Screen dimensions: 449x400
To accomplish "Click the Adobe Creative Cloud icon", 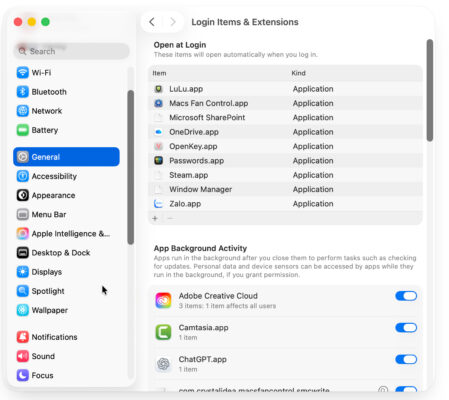I will pyautogui.click(x=163, y=300).
